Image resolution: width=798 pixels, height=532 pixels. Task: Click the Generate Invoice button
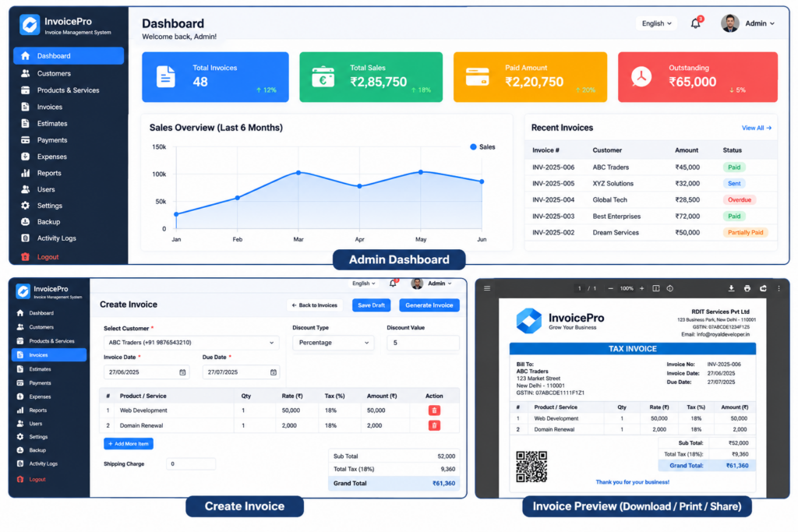coord(429,305)
